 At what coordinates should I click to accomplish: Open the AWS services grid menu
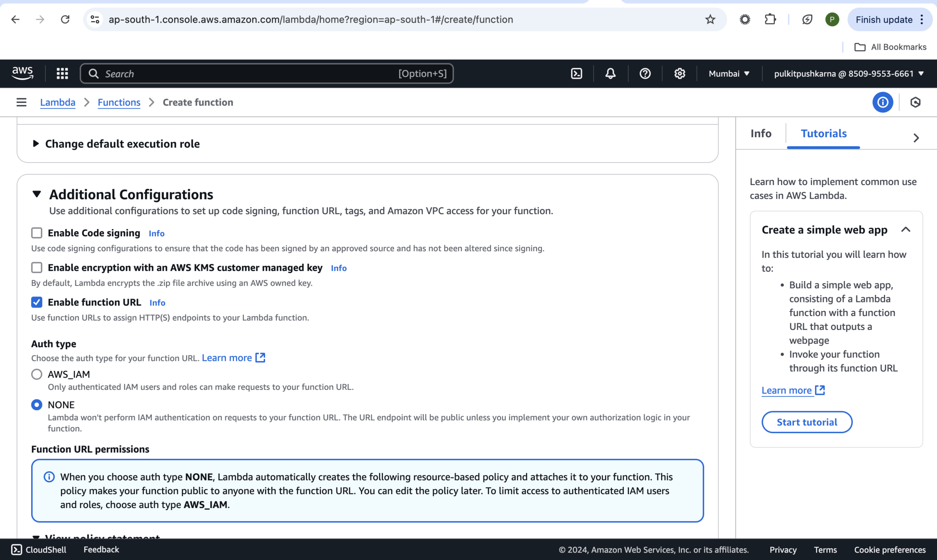[62, 73]
